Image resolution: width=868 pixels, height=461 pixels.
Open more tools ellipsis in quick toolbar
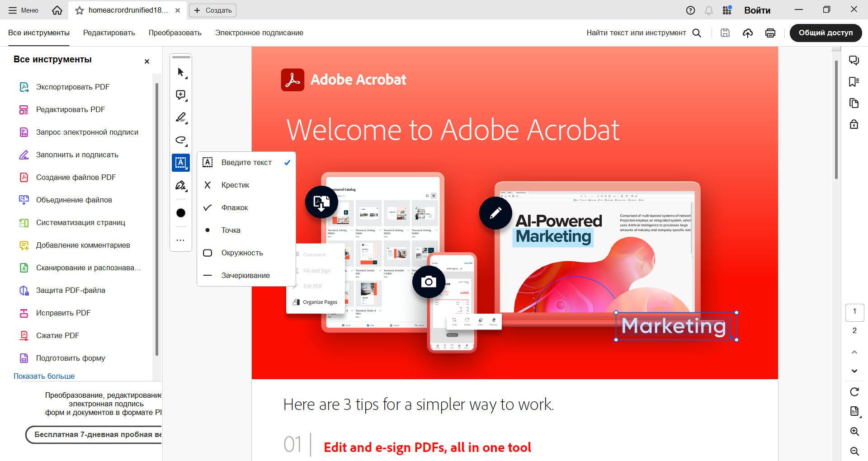pos(180,240)
